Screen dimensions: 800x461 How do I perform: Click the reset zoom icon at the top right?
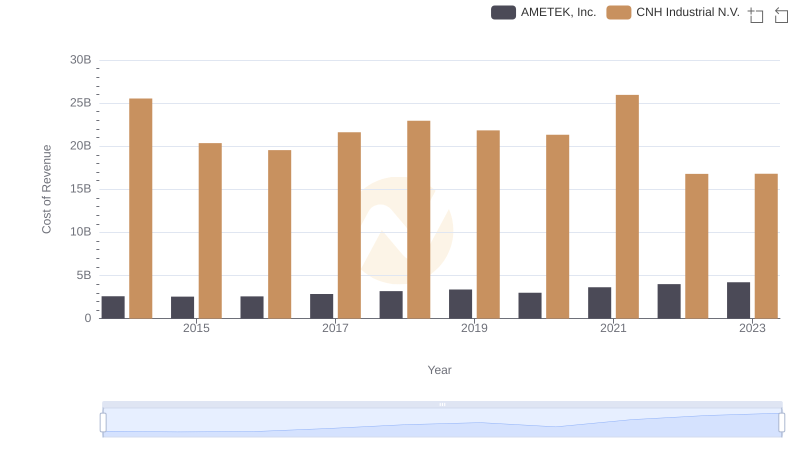click(x=781, y=15)
